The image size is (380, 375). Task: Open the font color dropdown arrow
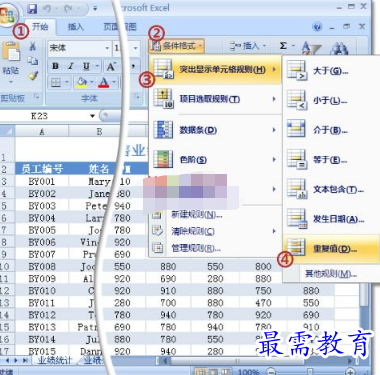click(114, 82)
